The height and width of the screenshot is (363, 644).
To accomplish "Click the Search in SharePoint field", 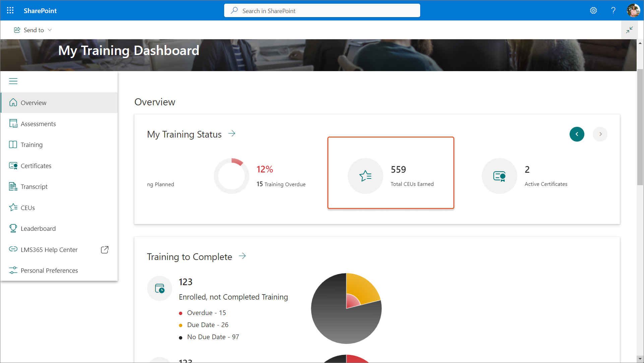I will click(x=322, y=11).
